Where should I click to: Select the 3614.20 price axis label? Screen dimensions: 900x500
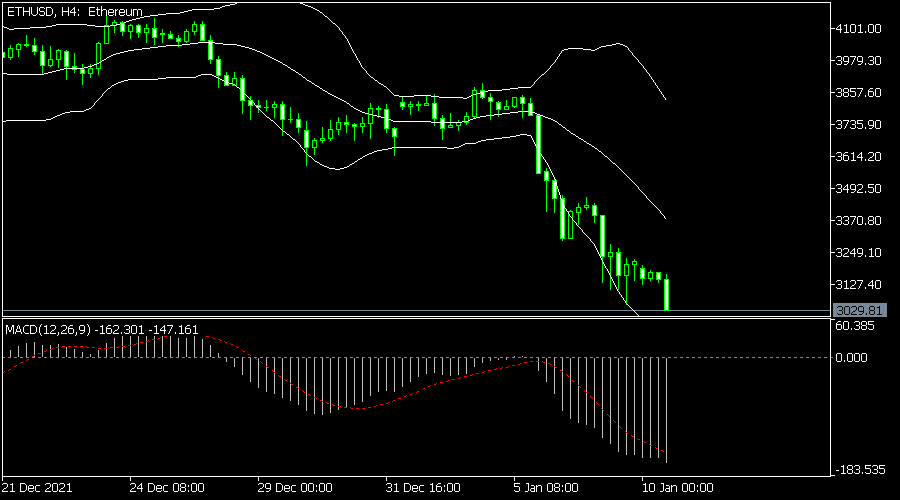click(858, 157)
